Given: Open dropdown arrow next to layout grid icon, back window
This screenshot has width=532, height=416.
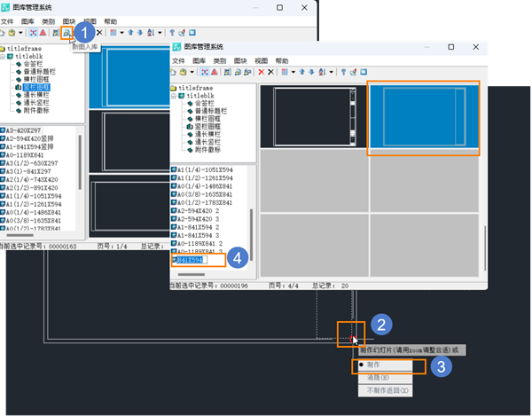Looking at the screenshot, I should (121, 33).
